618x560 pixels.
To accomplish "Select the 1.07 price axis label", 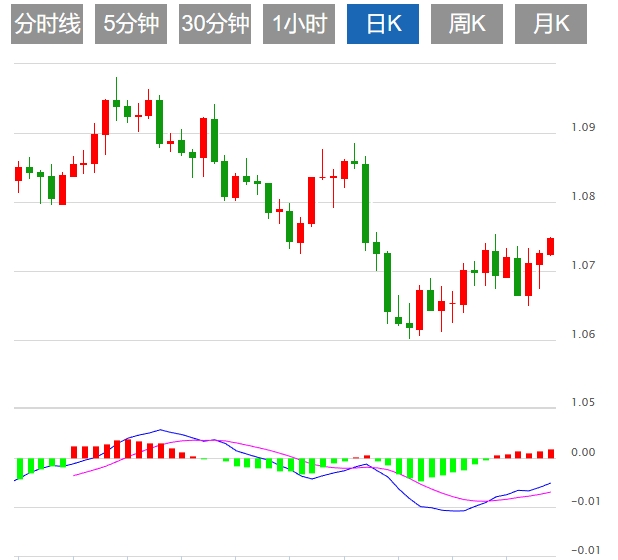I will click(583, 266).
